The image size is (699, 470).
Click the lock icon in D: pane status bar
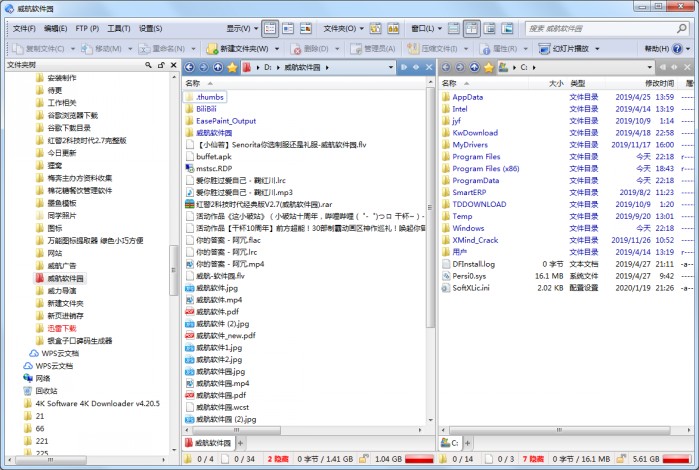pos(363,458)
